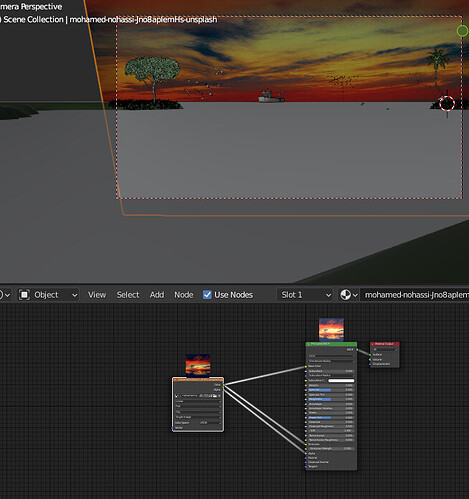Image resolution: width=469 pixels, height=499 pixels.
Task: Open the Color Space sRGB dropdown
Action: click(x=210, y=423)
